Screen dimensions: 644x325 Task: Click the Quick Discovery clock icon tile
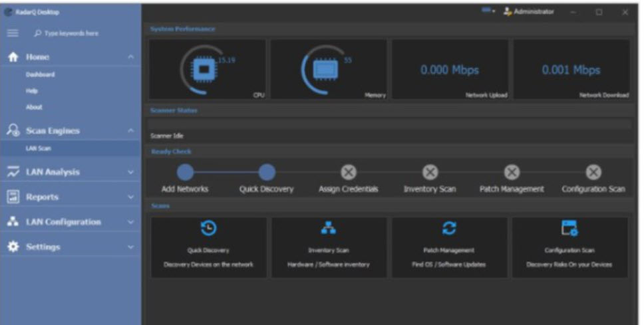[x=209, y=228]
